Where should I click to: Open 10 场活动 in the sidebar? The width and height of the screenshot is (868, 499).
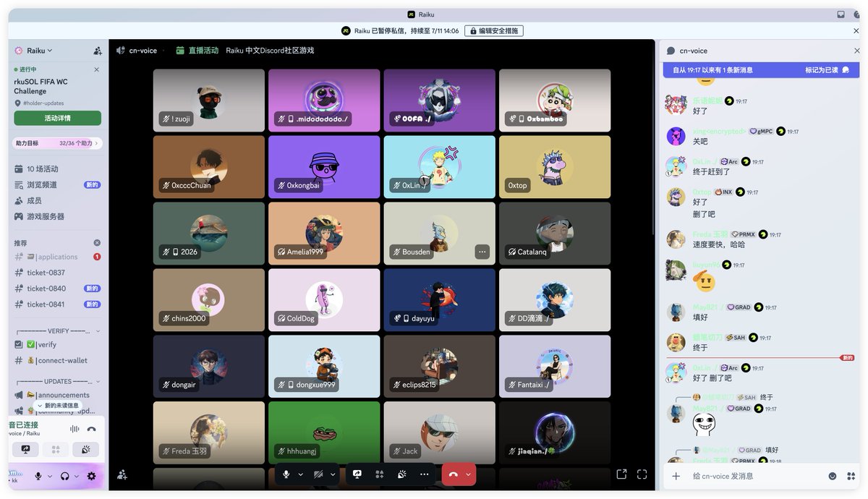coord(58,169)
